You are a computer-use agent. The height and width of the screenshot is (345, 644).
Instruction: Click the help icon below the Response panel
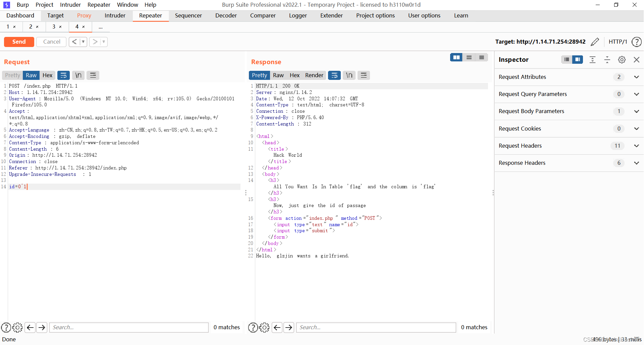tap(253, 327)
